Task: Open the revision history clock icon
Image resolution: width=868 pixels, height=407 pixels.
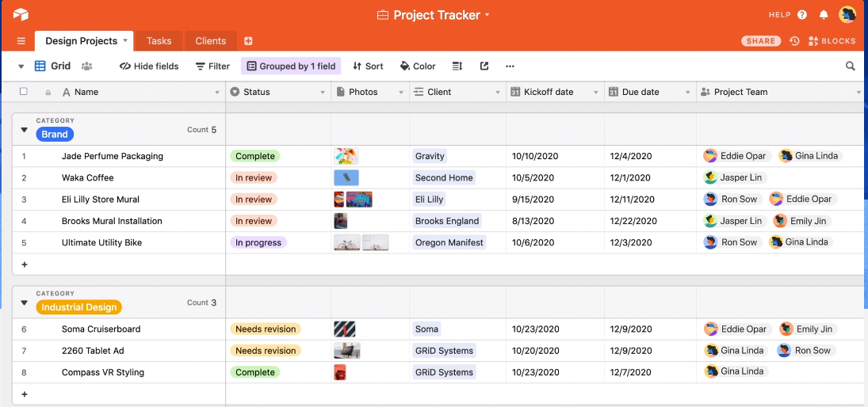Action: pos(794,41)
